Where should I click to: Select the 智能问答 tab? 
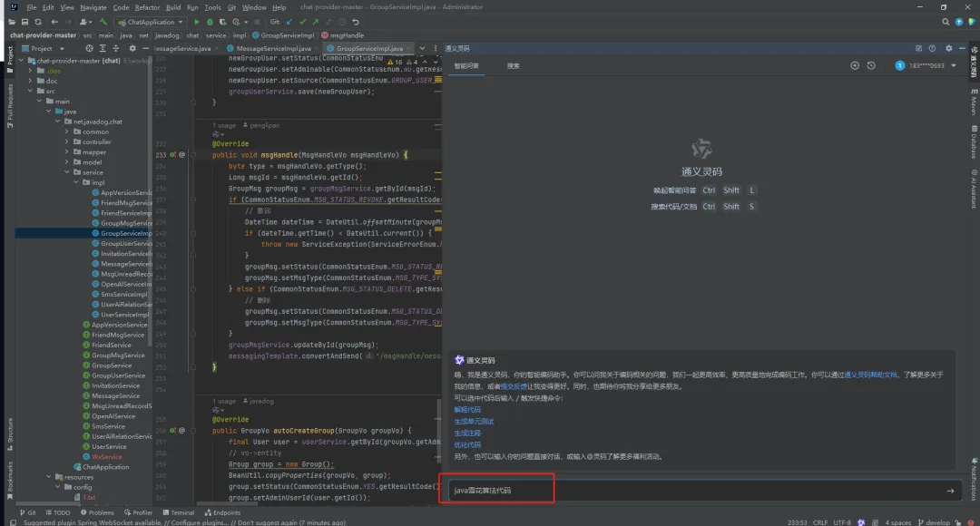(466, 65)
